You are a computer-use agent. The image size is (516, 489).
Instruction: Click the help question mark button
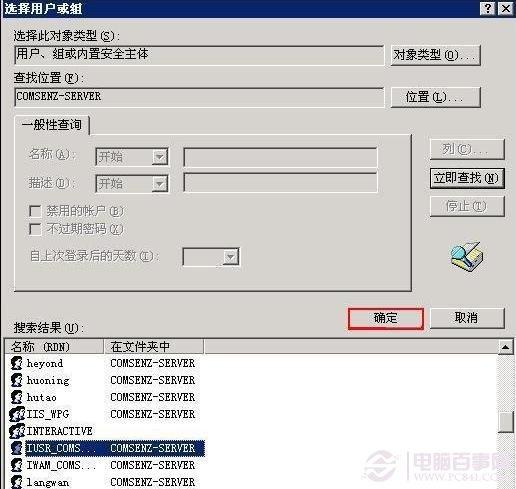(x=487, y=8)
